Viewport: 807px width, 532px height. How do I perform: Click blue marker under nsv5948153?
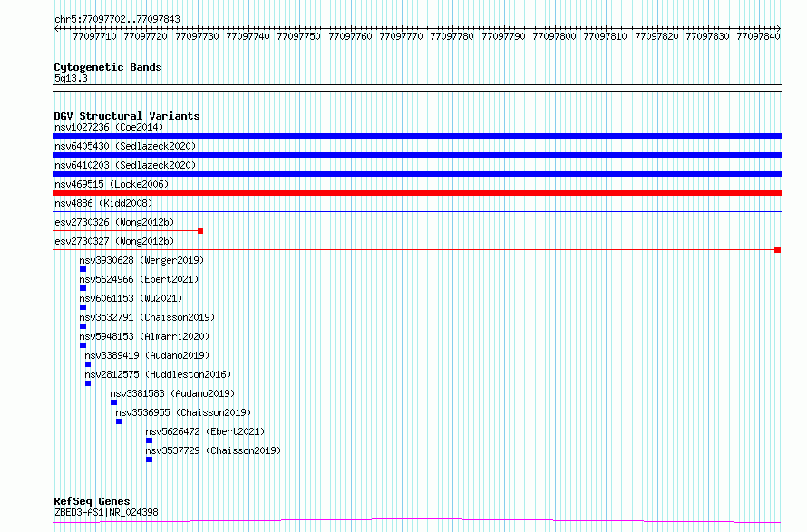pyautogui.click(x=83, y=345)
